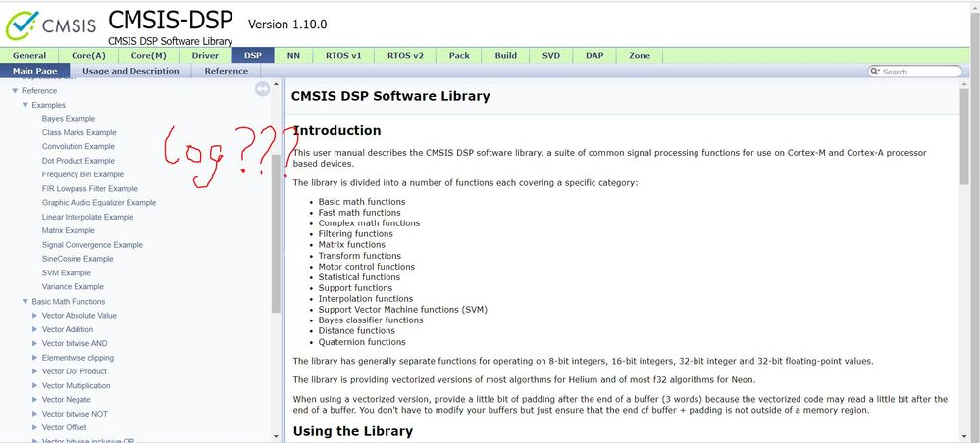Open the Linear Interpolate Example
The image size is (980, 443).
pyautogui.click(x=87, y=217)
